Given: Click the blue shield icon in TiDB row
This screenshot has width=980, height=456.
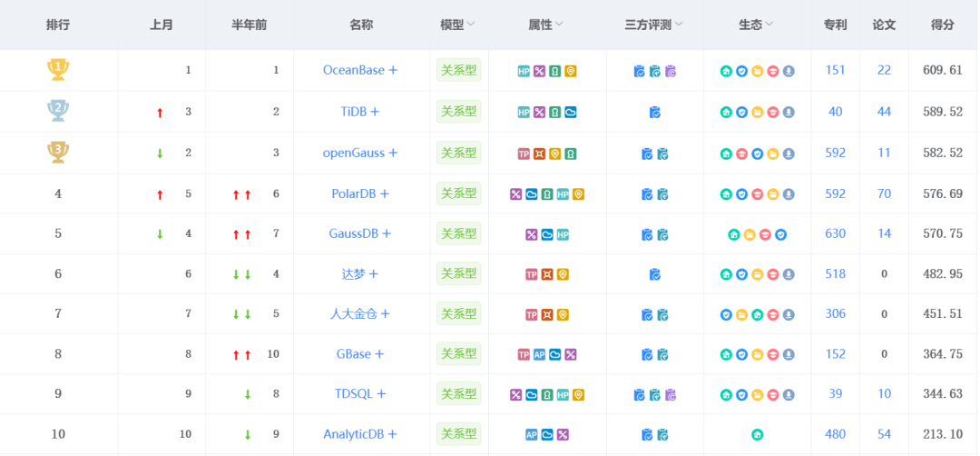Looking at the screenshot, I should tap(741, 113).
